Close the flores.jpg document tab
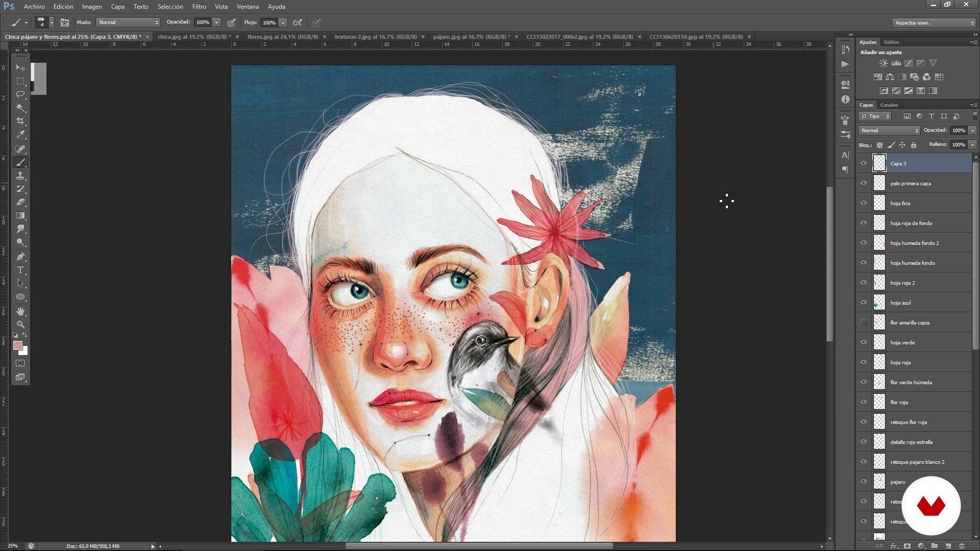 pos(325,37)
